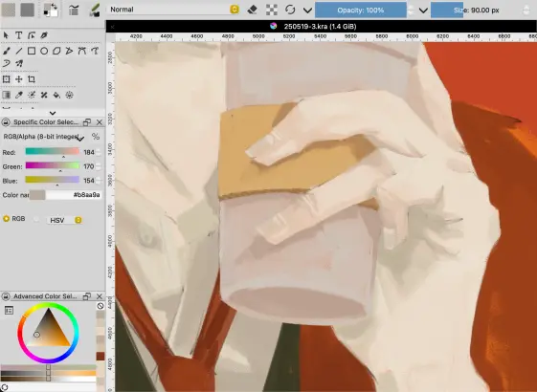
Task: Select the 250519-3.kra document tab
Action: click(x=321, y=27)
